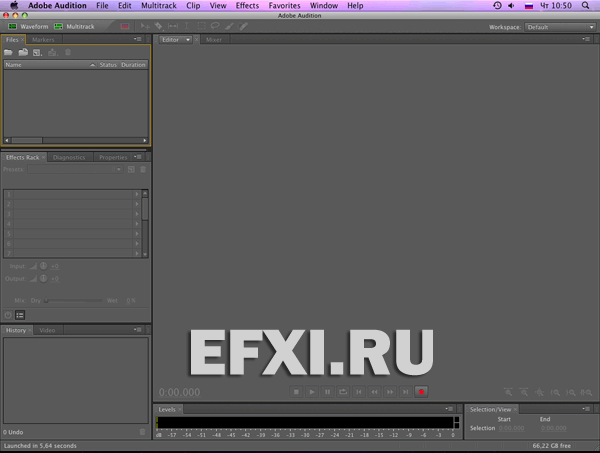This screenshot has width=600, height=453.
Task: Select the Paintbrush Selection tool
Action: [229, 26]
